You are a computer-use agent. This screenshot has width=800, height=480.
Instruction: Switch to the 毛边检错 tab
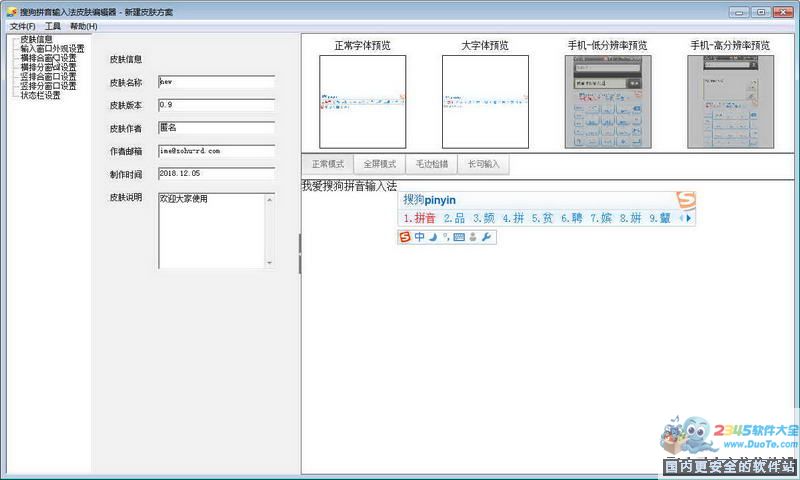[x=432, y=164]
